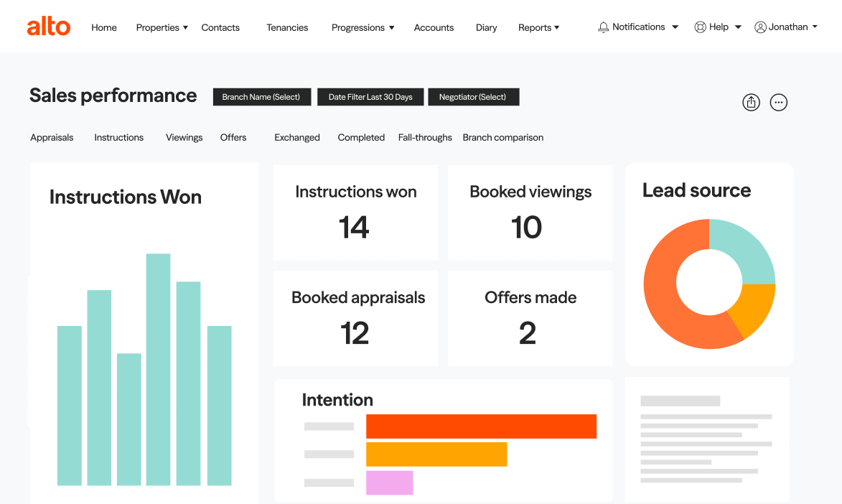The image size is (842, 504).
Task: Open the Branch comparison tab
Action: [x=502, y=137]
